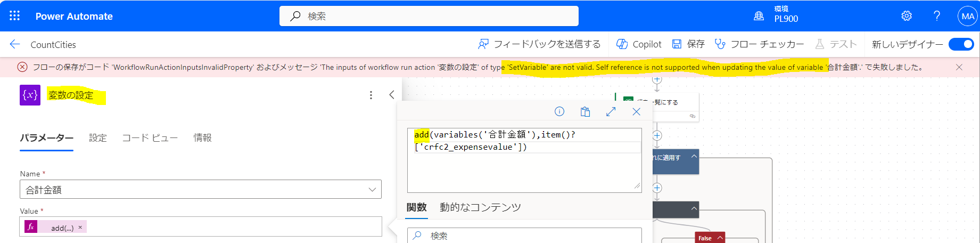Collapse the blue apply-to-each loop card
Screen dimensions: 980x243
[694, 156]
